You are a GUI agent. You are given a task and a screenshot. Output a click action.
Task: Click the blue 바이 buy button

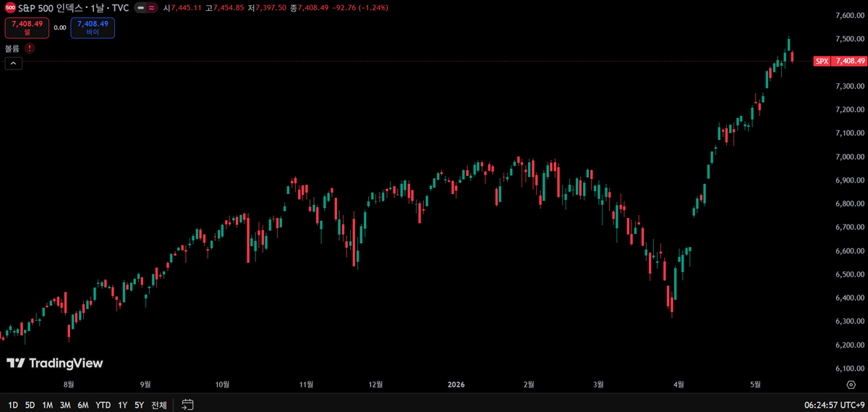coord(93,28)
